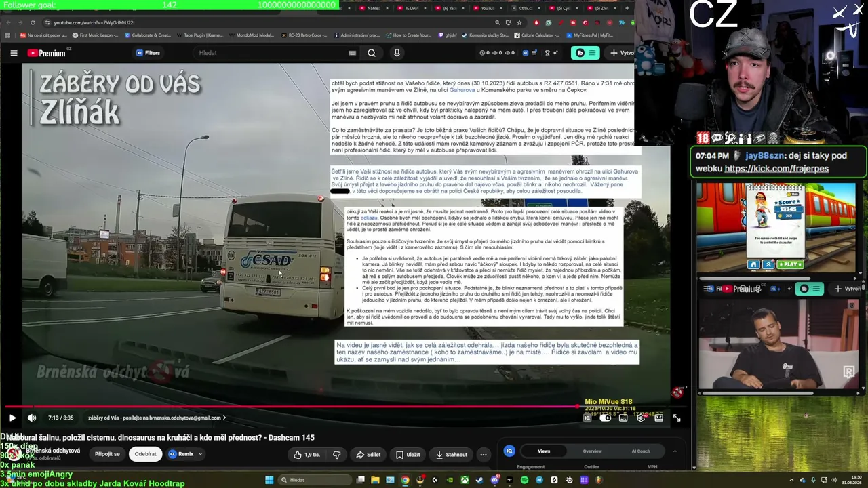Open the vidIQ Filters button

pos(148,53)
